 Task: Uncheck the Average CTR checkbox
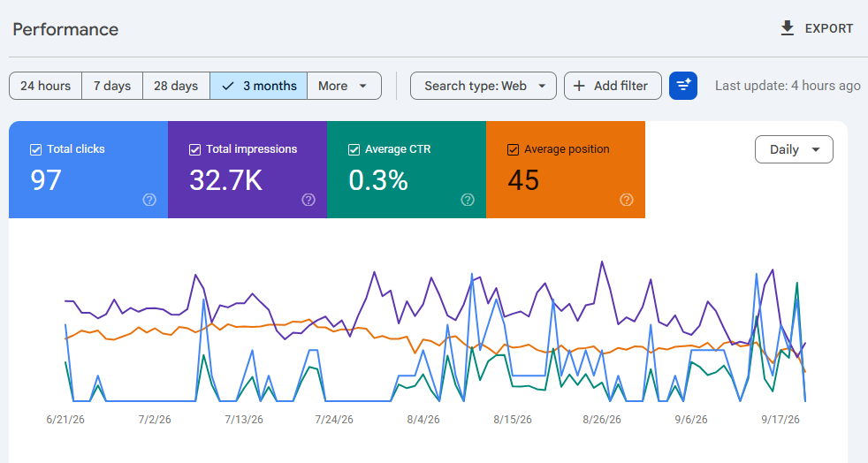[x=354, y=149]
